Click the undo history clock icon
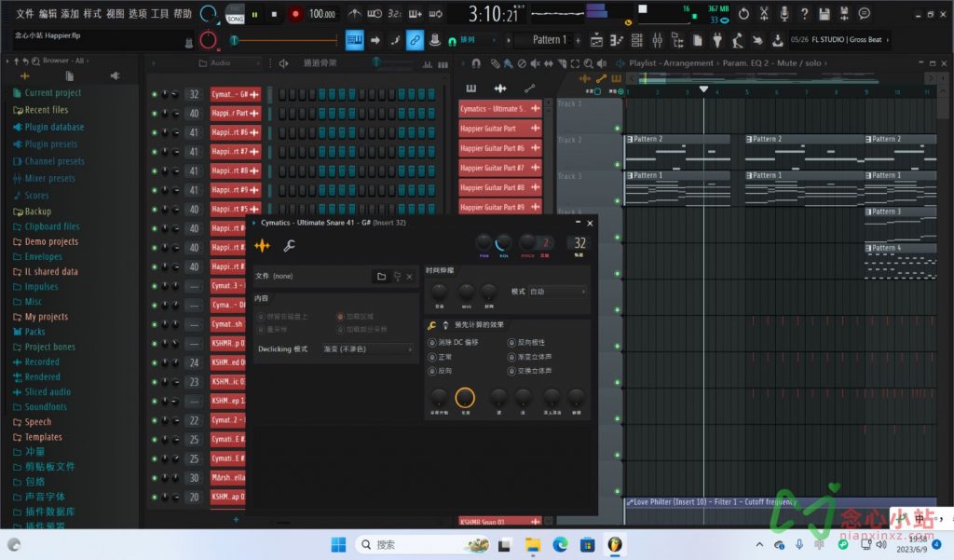Screen dimensions: 954x560 (743, 13)
